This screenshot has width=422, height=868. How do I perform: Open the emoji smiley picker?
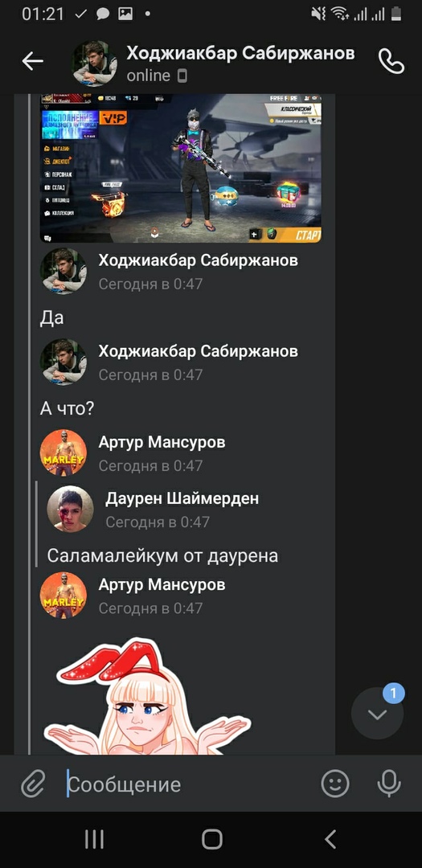pyautogui.click(x=335, y=784)
